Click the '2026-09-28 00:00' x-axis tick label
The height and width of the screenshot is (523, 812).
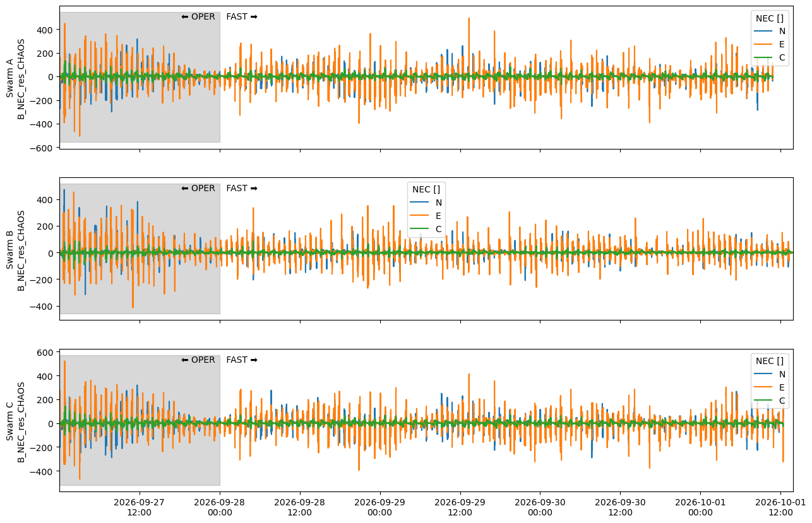coord(219,507)
